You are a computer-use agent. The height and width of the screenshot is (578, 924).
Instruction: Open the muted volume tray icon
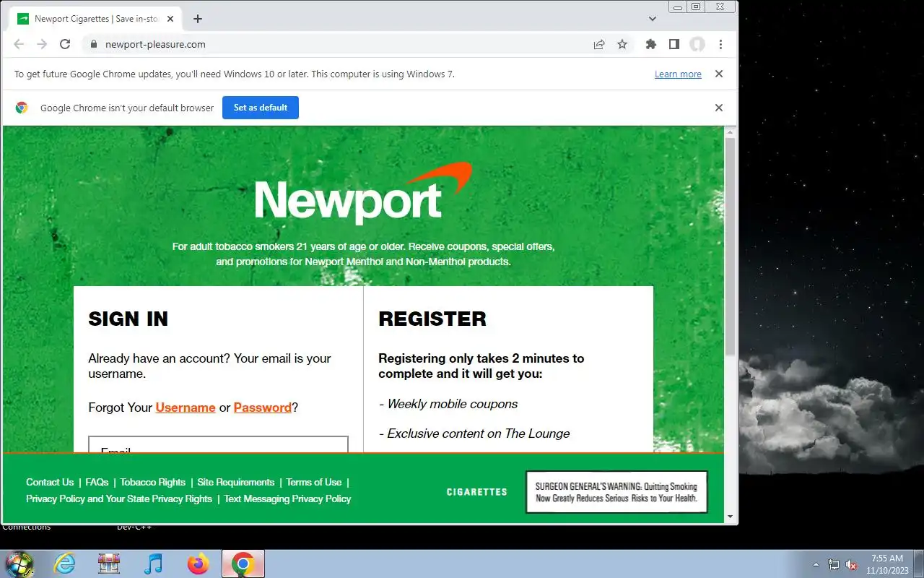[851, 564]
